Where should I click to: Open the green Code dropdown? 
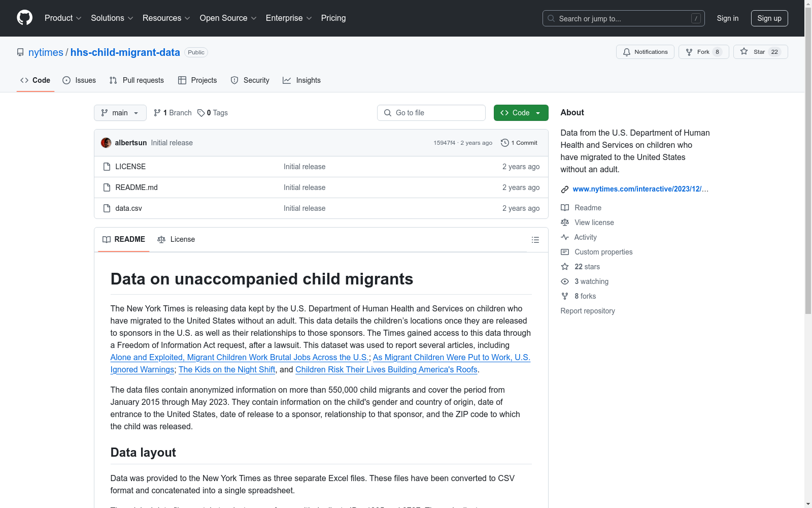[521, 113]
